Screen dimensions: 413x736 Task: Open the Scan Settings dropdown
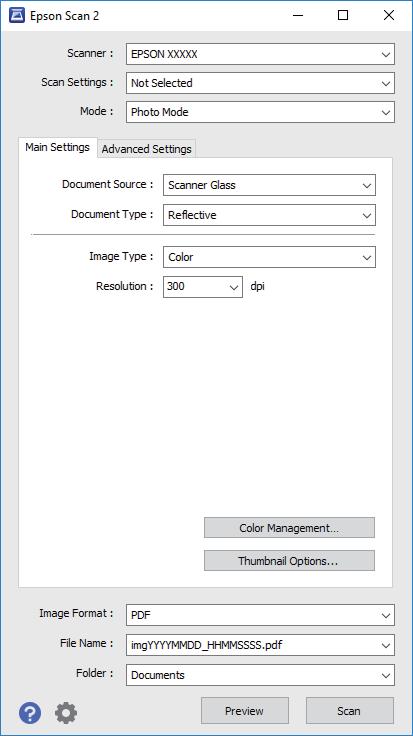pyautogui.click(x=260, y=83)
